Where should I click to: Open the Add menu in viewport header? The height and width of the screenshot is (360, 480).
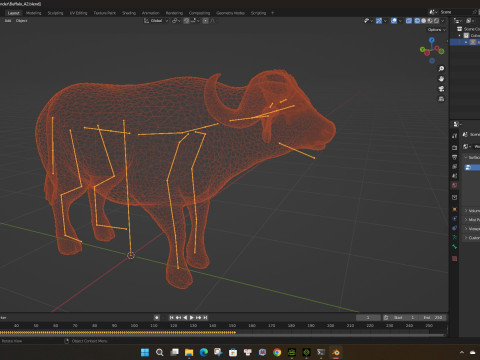pyautogui.click(x=8, y=21)
